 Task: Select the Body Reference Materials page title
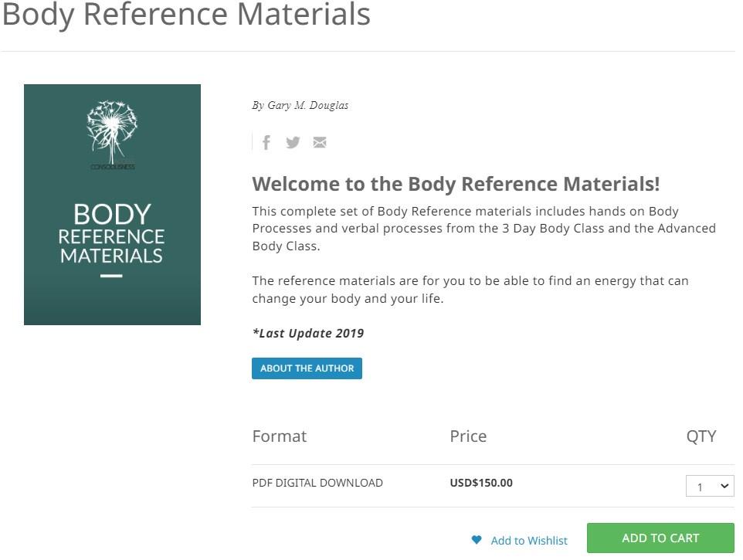point(185,14)
